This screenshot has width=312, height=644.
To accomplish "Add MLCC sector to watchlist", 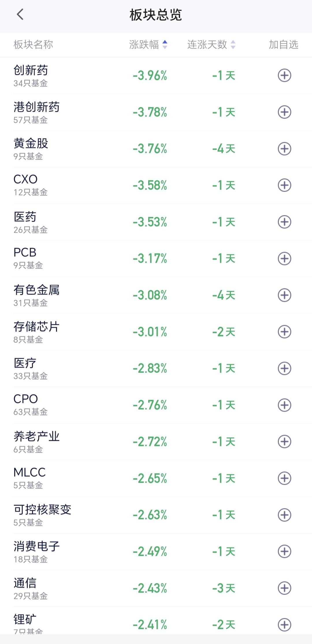I will (x=284, y=478).
